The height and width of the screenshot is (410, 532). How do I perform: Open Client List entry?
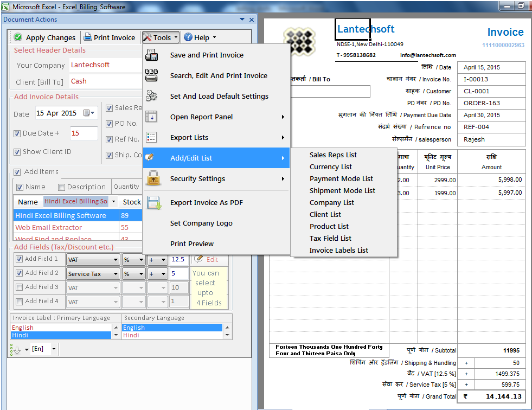point(344,214)
